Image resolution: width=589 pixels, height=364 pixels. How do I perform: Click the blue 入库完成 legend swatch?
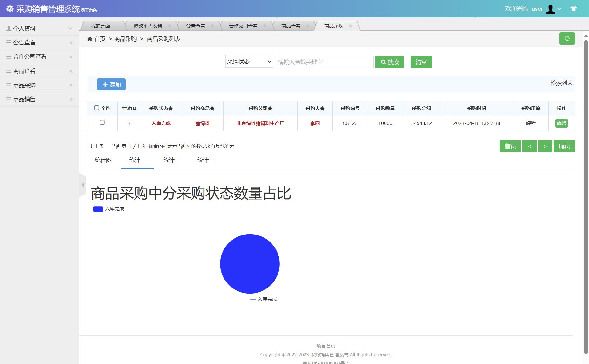tap(97, 209)
